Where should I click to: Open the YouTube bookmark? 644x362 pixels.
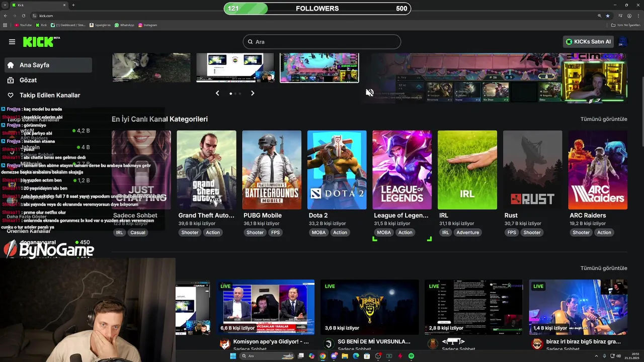(x=23, y=25)
